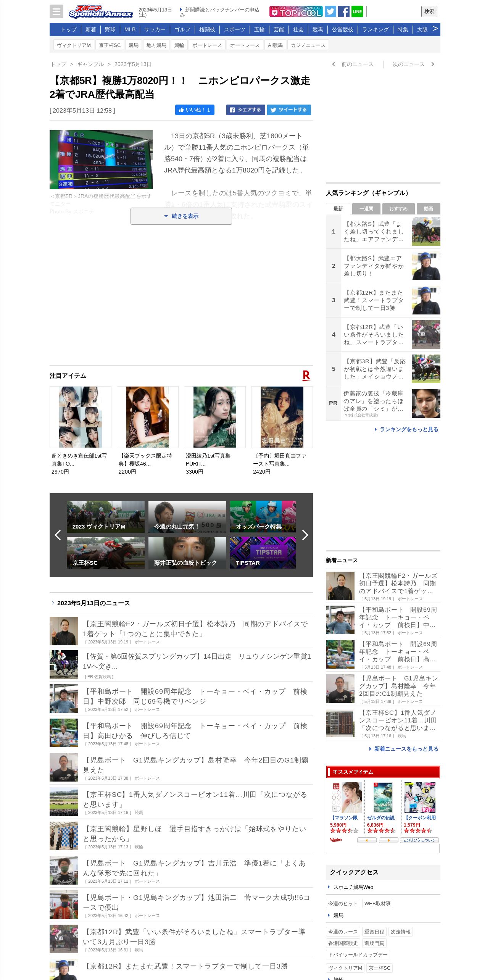
Task: Open ボートレース sub-navigation link
Action: tap(207, 45)
